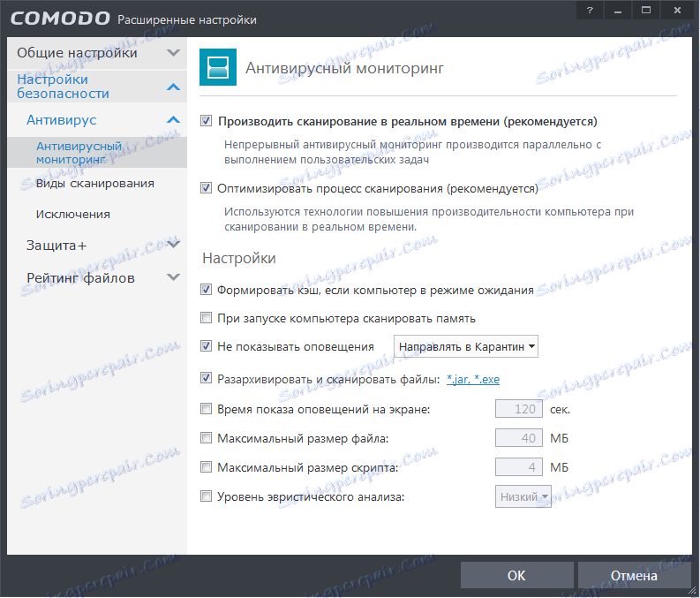Collapse the 'Антивирус' subsection chevron
The image size is (700, 598).
click(173, 120)
